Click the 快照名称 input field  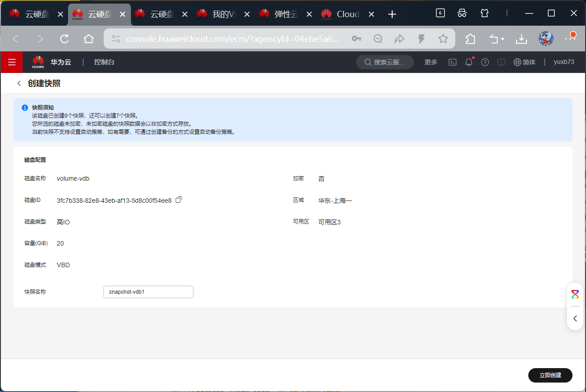[x=148, y=292]
